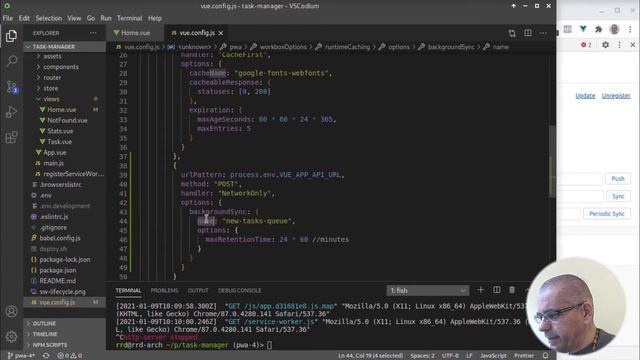The height and width of the screenshot is (360, 640).
Task: Create a new terminal with plus icon
Action: 480,290
